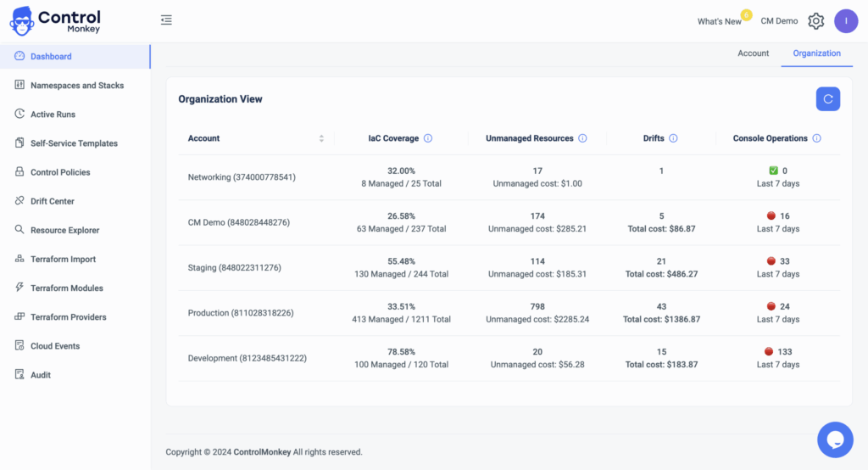Open the purple user avatar menu
The image size is (868, 470).
(x=846, y=21)
